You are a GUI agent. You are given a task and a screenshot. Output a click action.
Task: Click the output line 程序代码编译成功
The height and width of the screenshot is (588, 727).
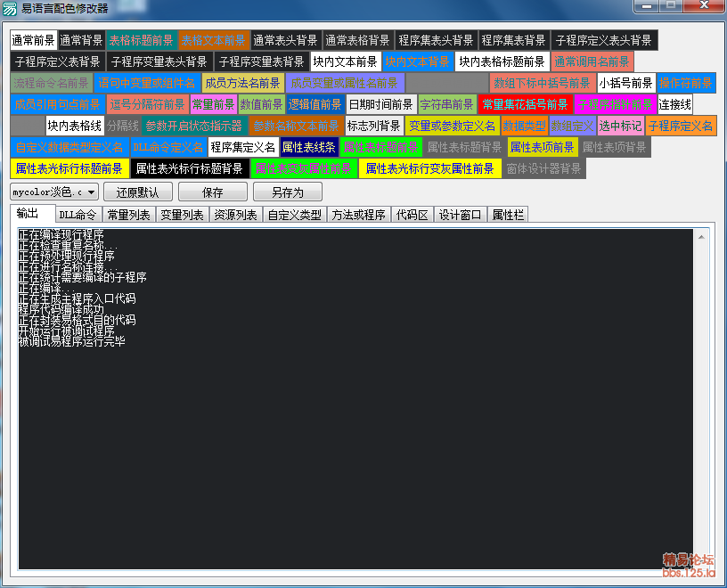(x=61, y=309)
